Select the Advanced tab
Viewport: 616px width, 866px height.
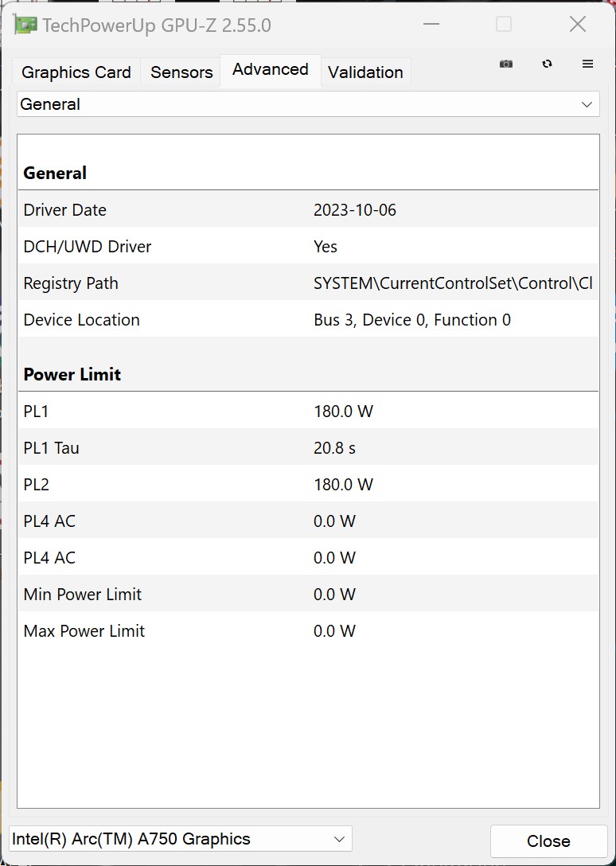click(271, 70)
